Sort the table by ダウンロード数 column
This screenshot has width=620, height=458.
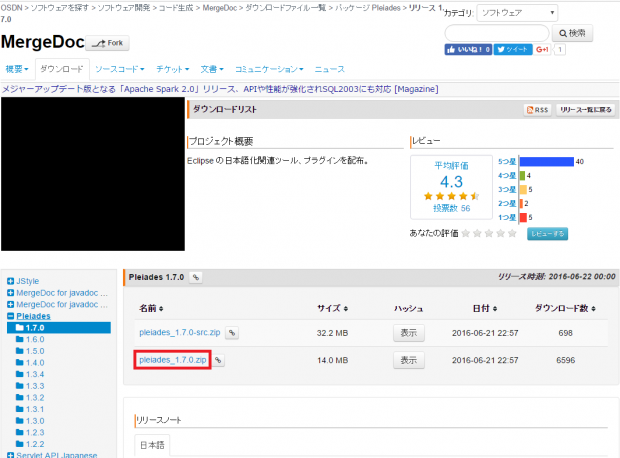tap(565, 308)
